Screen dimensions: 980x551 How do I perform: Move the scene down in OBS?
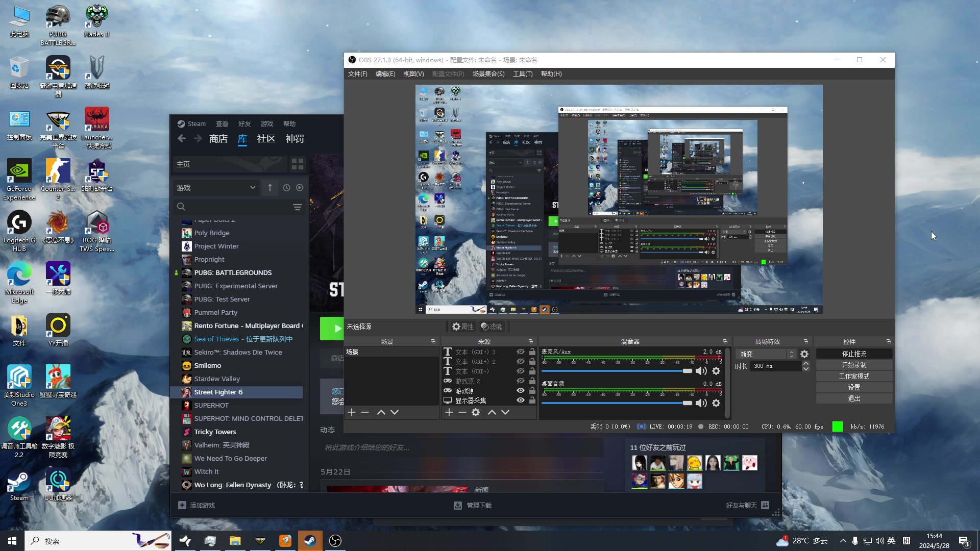(x=395, y=412)
